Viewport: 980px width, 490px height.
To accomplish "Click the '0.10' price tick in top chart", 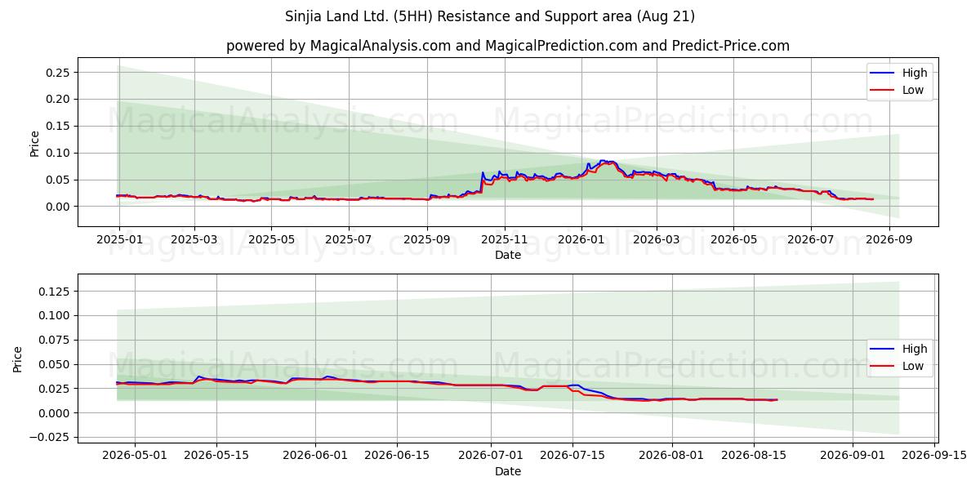I will (x=60, y=153).
